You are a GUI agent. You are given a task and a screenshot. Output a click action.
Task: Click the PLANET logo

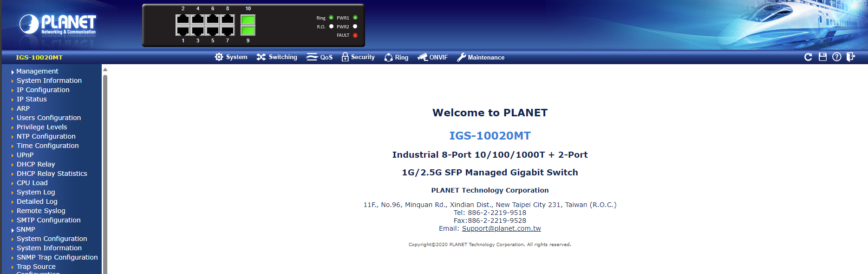[58, 24]
